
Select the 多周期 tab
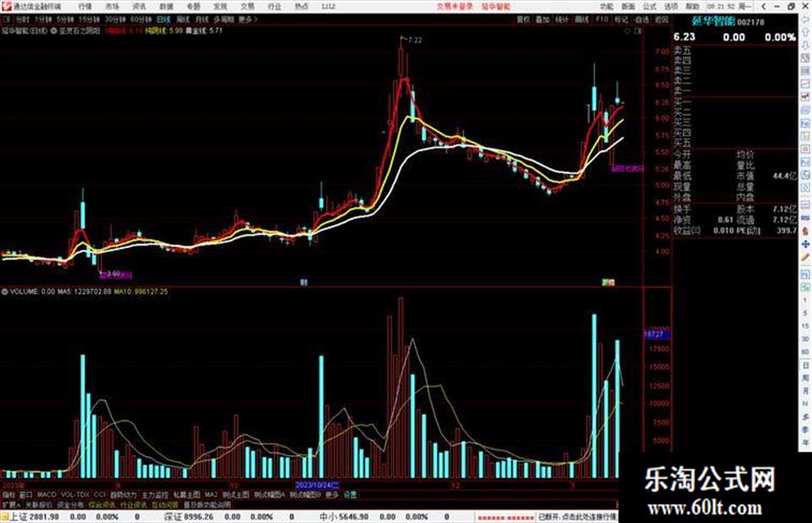click(x=223, y=19)
